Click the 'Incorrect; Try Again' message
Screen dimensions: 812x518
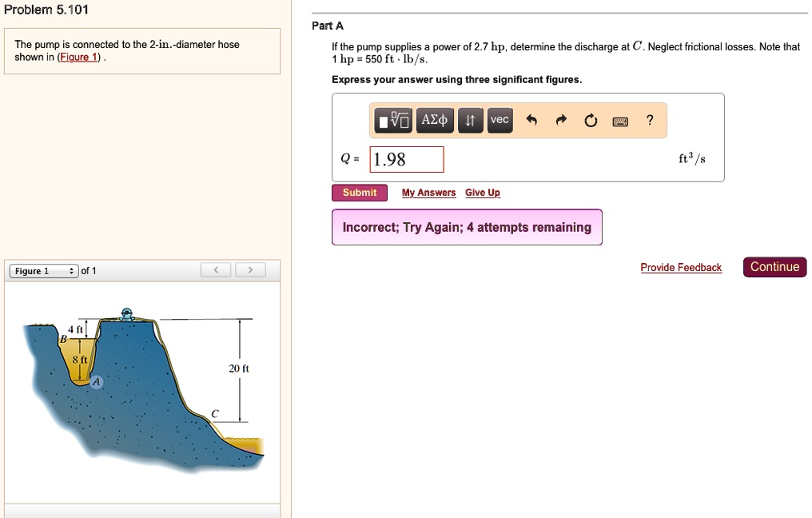click(467, 227)
